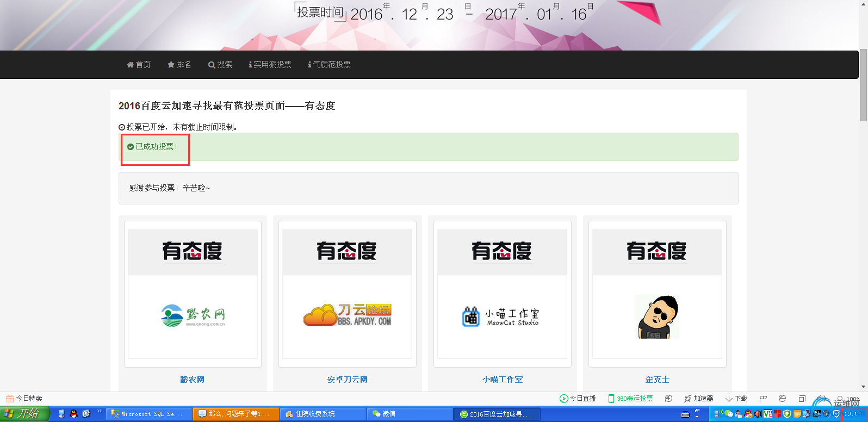
Task: Open the yellow sticky note tray icon
Action: click(x=797, y=414)
